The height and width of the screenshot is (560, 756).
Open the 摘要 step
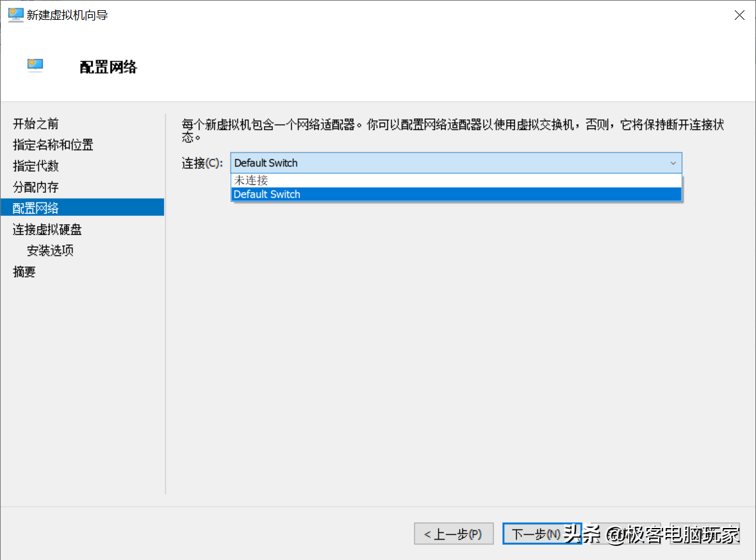[x=24, y=272]
